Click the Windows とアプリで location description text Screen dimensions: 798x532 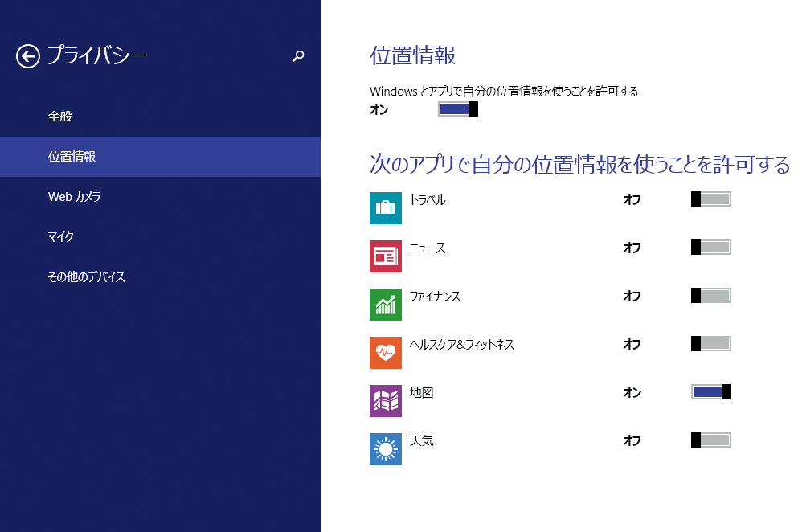504,91
